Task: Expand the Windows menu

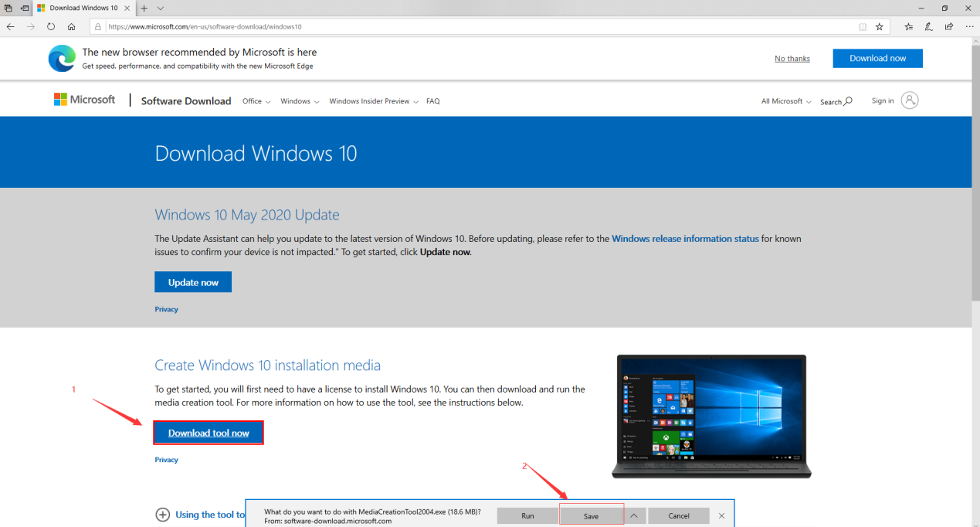Action: click(300, 101)
